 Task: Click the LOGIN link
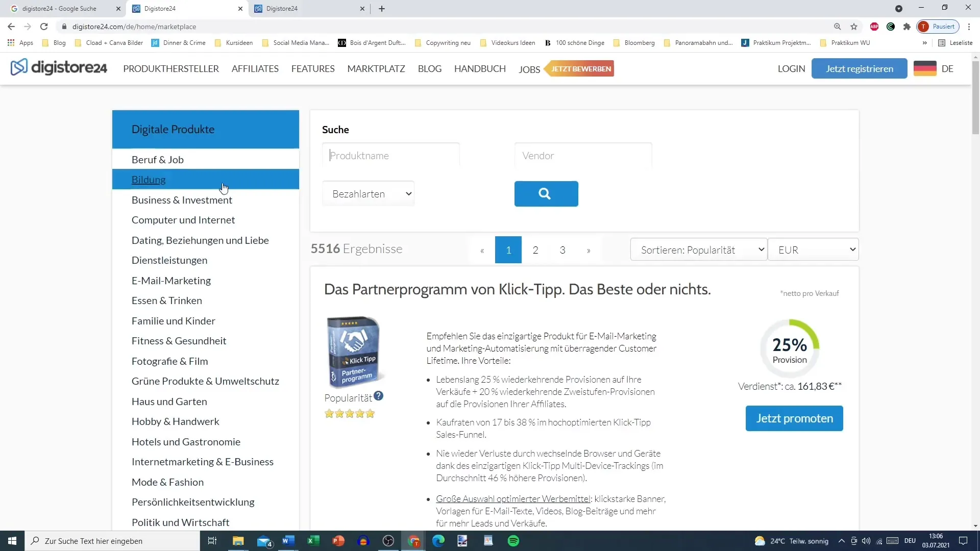[791, 68]
